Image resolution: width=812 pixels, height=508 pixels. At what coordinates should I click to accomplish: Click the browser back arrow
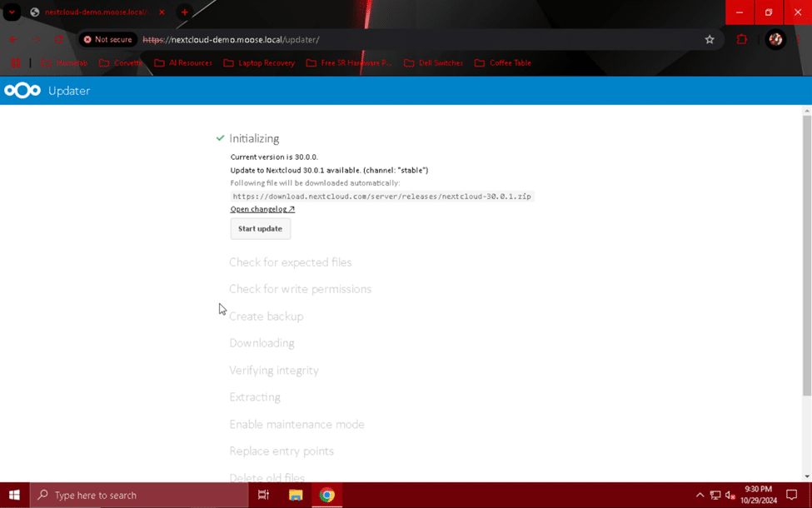(13, 39)
